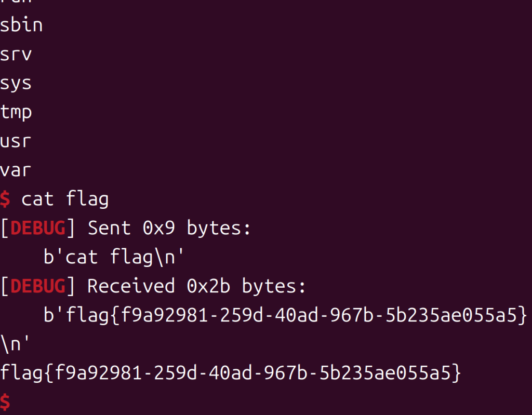Click the typed 'cat flag' command text
532x415 pixels.
tap(65, 199)
